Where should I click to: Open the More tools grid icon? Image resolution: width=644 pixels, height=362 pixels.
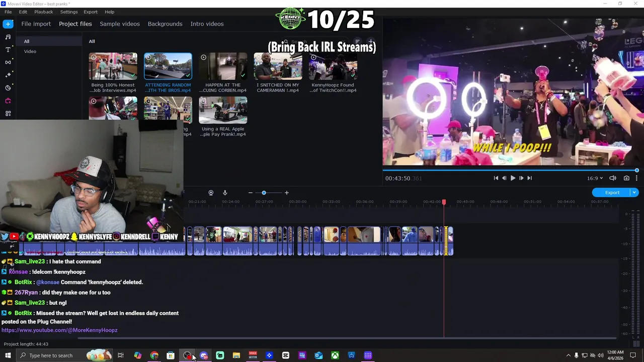point(8,114)
